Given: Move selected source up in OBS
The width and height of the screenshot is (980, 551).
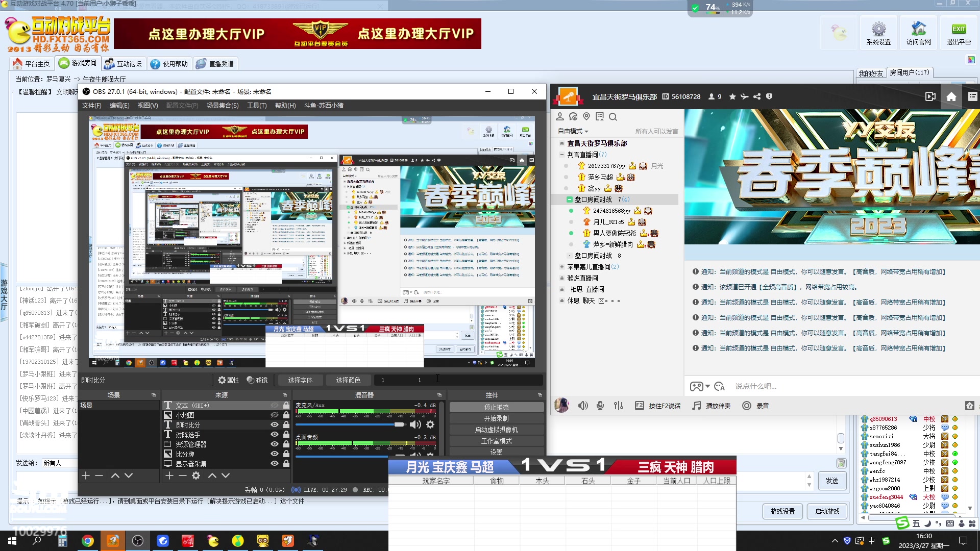Looking at the screenshot, I should [x=212, y=475].
